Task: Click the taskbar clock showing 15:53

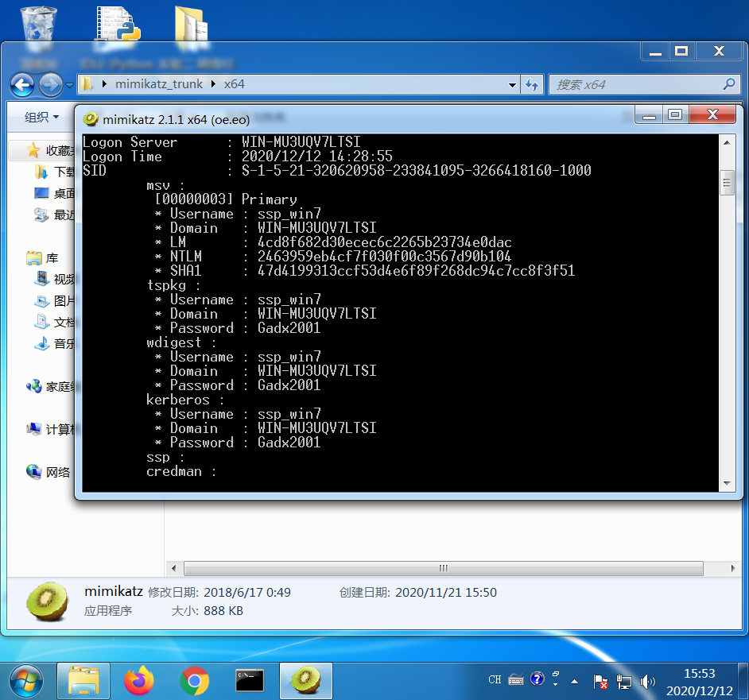Action: (700, 682)
